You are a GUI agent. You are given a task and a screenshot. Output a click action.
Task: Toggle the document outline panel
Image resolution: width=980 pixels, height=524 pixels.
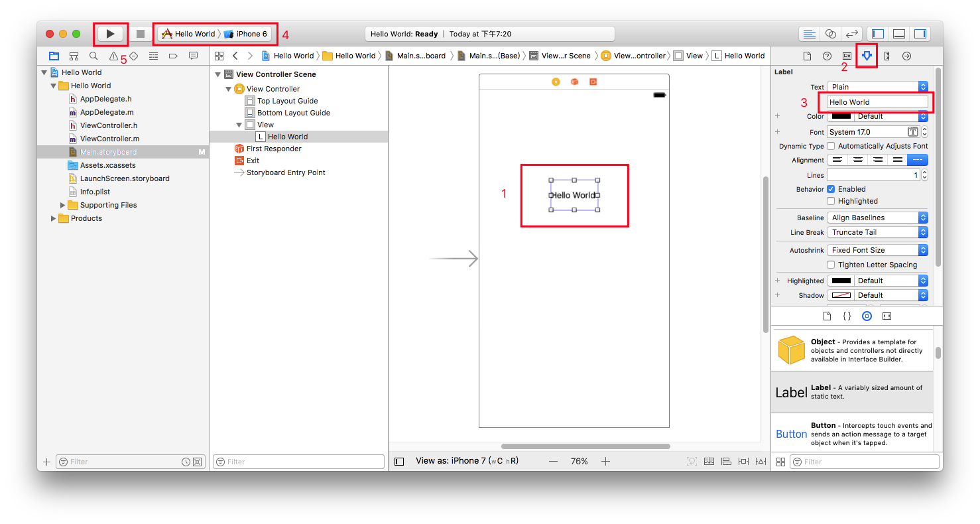point(399,461)
